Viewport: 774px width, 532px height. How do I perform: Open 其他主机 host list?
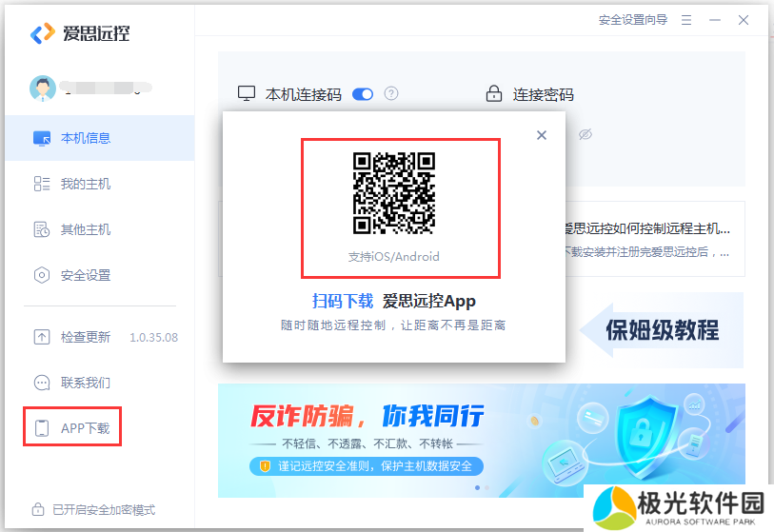coord(86,229)
